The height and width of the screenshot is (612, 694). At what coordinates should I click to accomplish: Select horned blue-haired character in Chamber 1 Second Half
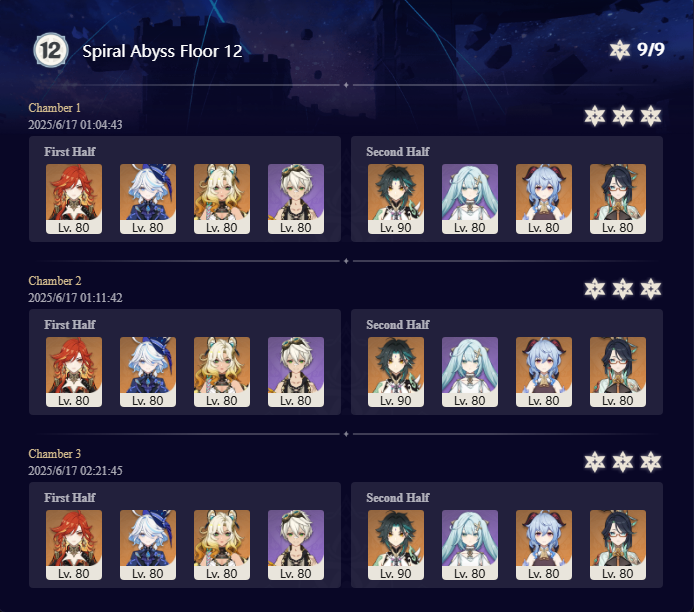click(544, 199)
